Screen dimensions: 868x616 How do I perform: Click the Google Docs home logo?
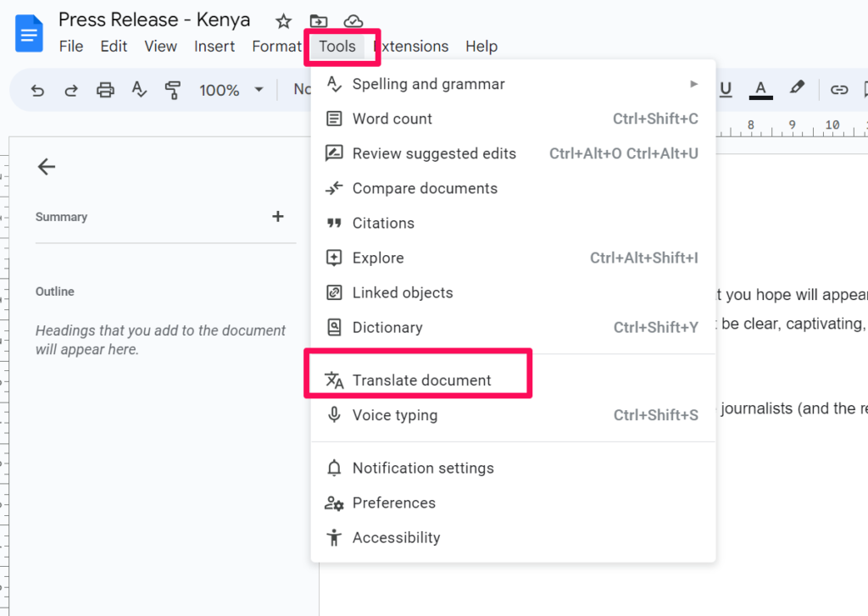30,34
